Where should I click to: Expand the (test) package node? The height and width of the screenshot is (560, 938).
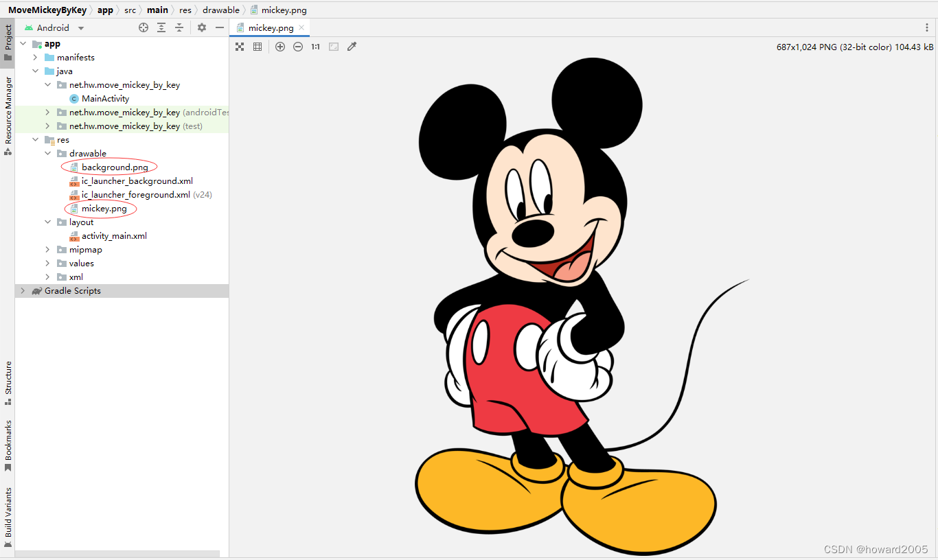pyautogui.click(x=47, y=126)
